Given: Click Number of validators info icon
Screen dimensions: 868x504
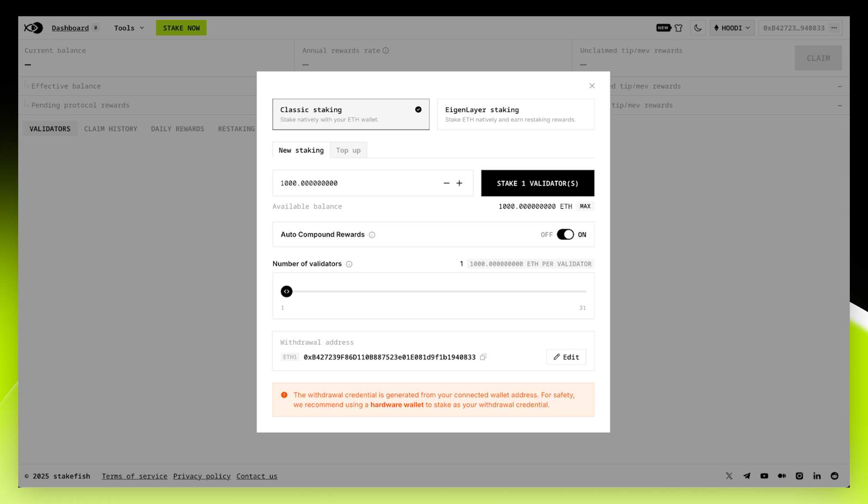Looking at the screenshot, I should 349,264.
